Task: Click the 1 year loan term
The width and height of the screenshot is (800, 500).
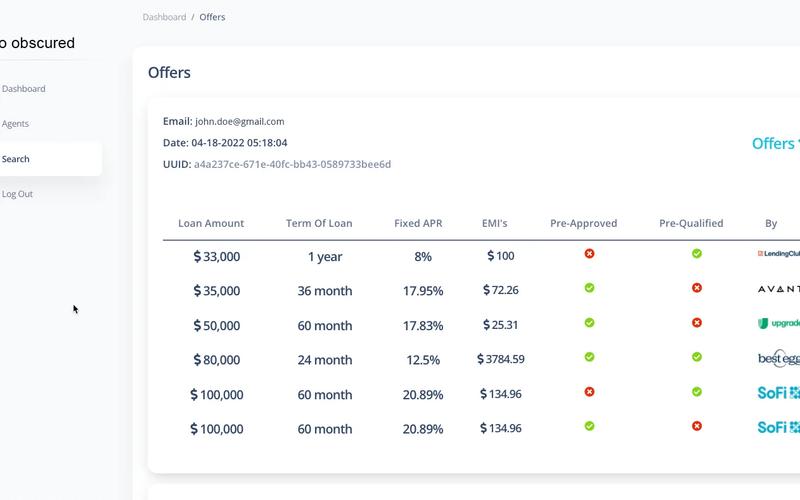Action: pos(324,257)
